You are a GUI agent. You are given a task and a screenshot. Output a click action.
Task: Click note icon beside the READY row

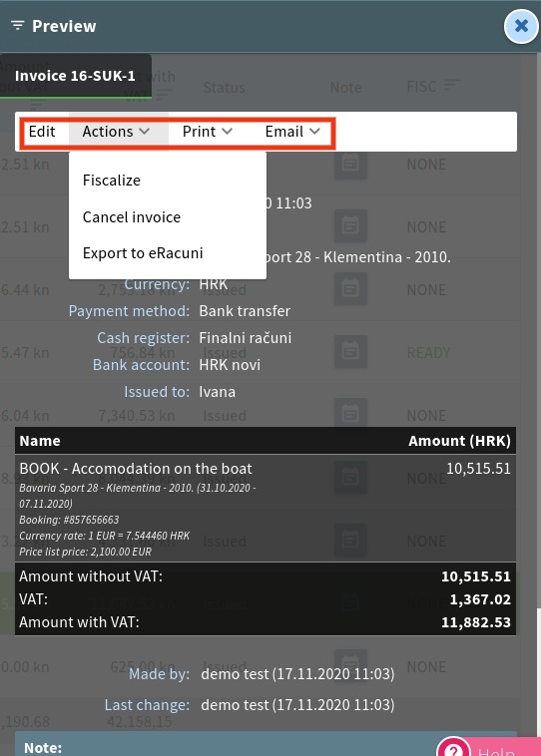point(350,351)
